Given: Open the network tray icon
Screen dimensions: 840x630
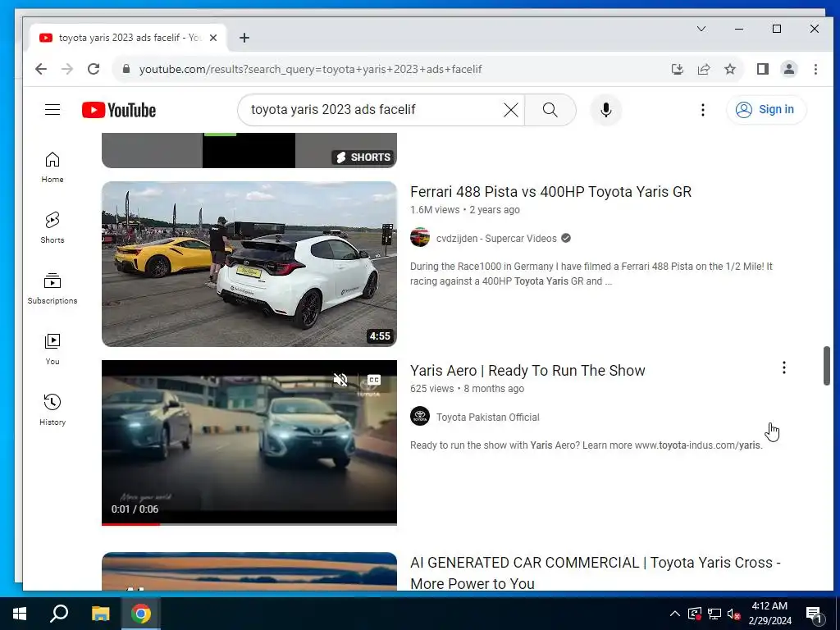Looking at the screenshot, I should pos(714,614).
